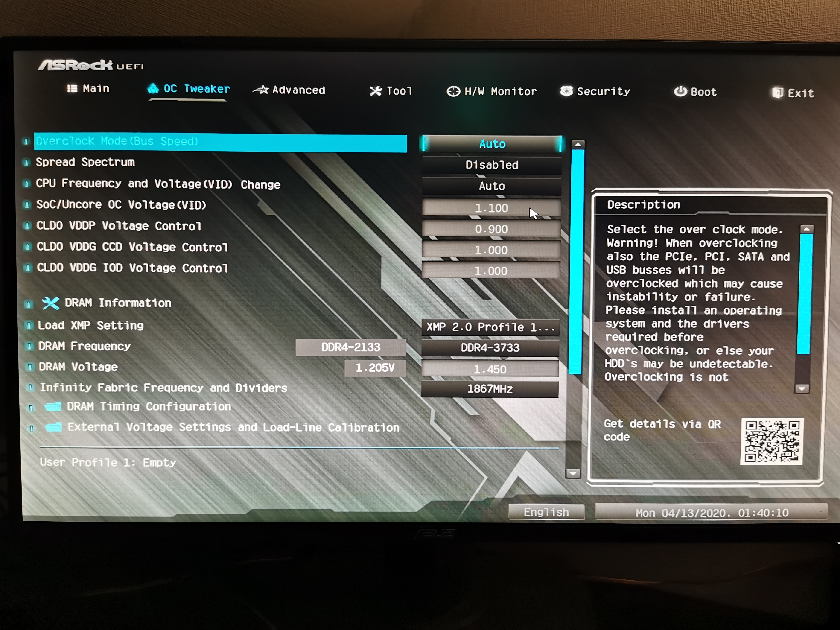Image resolution: width=840 pixels, height=630 pixels.
Task: Click the OC Tweaker tab icon
Action: click(x=153, y=88)
